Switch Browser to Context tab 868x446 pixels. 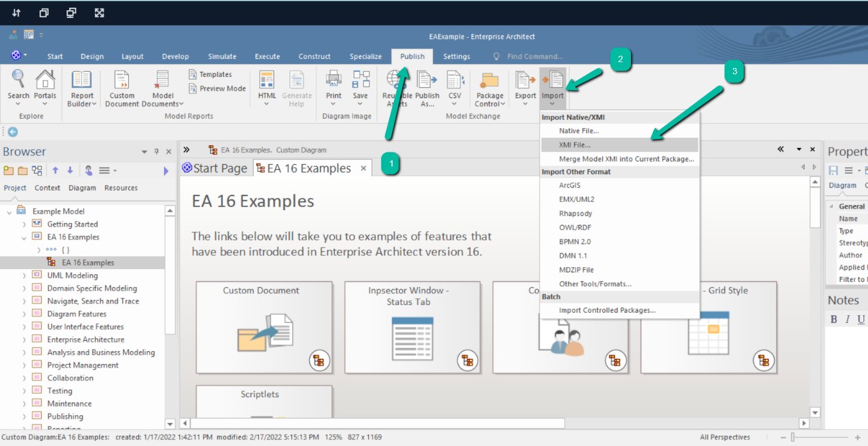point(47,188)
